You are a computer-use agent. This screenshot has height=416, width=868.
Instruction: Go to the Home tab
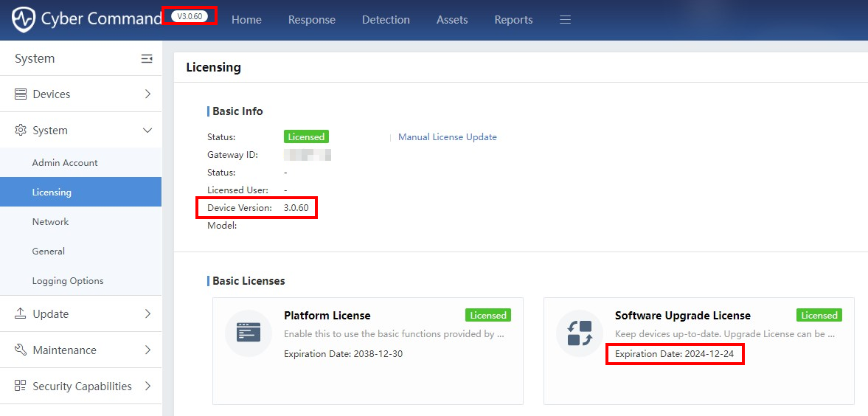click(x=246, y=20)
